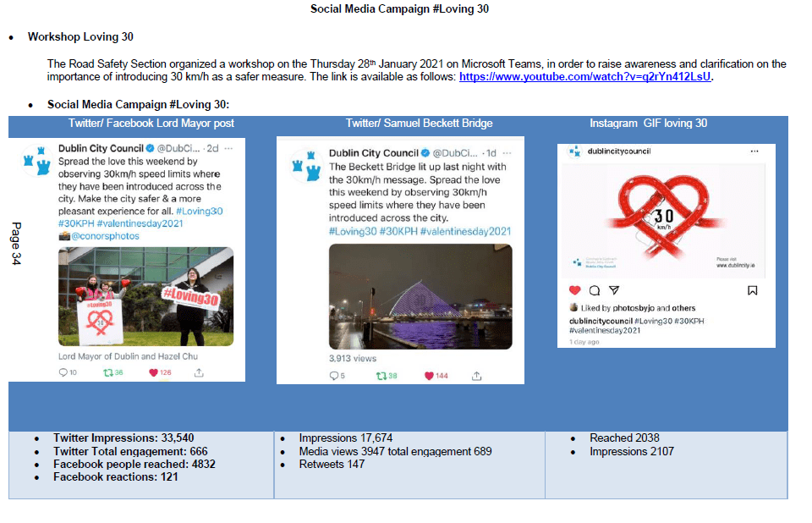812x523 pixels.
Task: Click Instagram send/share paper plane icon
Action: (x=614, y=290)
